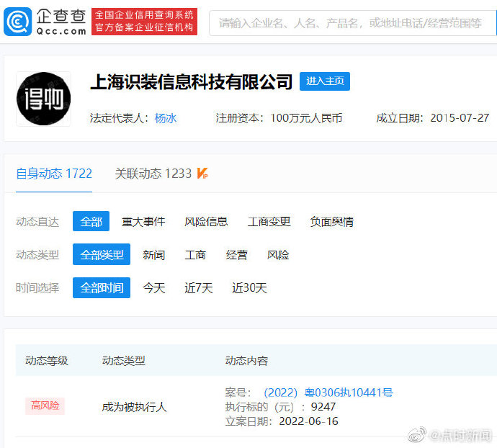Filter by 重大事件
This screenshot has width=497, height=448.
(143, 222)
